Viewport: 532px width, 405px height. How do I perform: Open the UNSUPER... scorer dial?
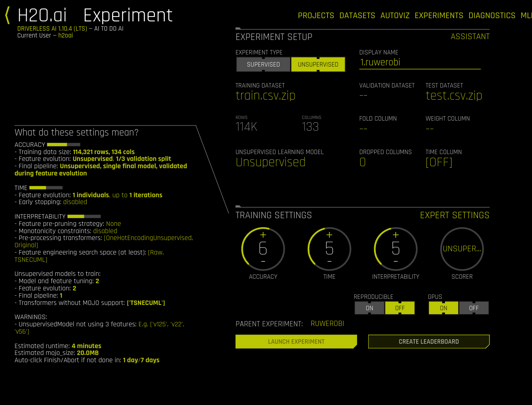(x=462, y=249)
